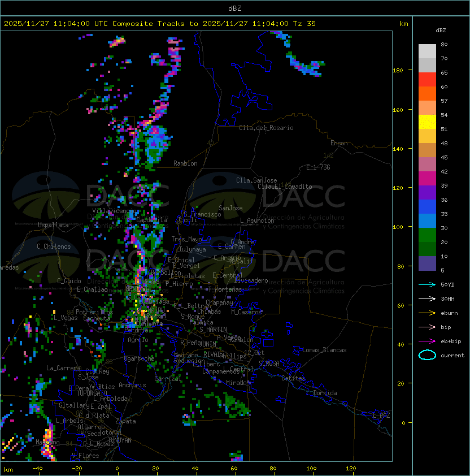Viewport: 470px width, 476px height.
Task: Click the dBZ heading above the color scale
Action: pyautogui.click(x=441, y=31)
